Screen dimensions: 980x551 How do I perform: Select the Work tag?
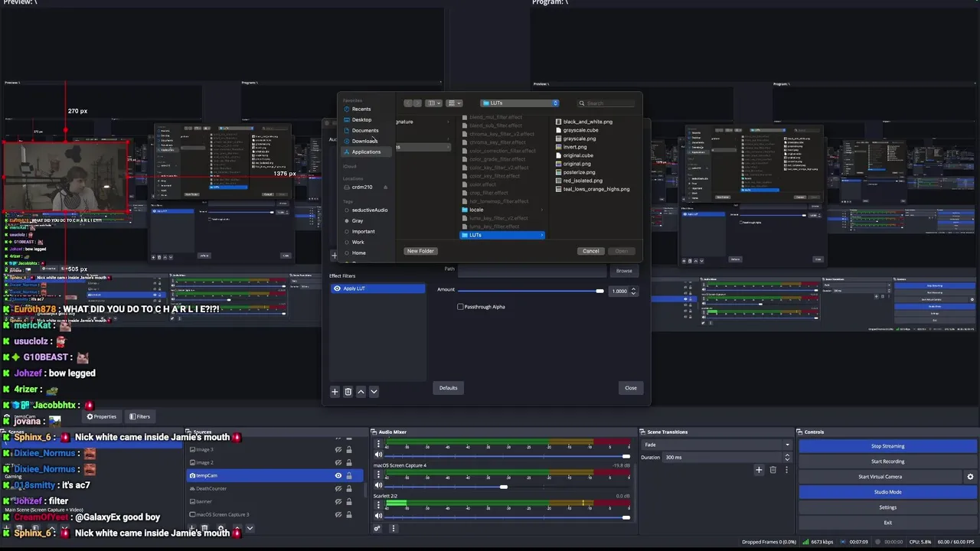tap(358, 242)
